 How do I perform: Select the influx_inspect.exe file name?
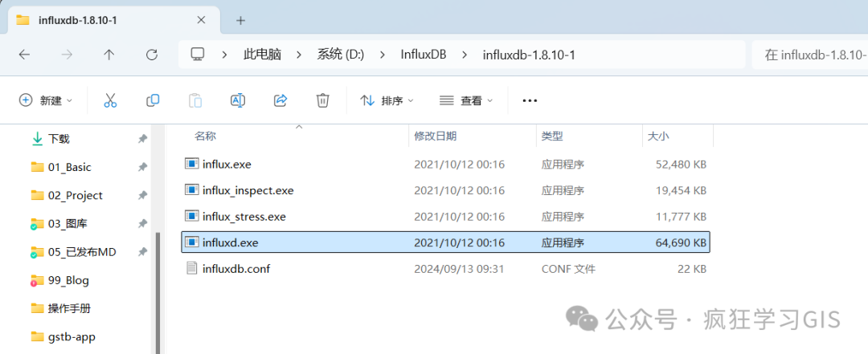248,190
